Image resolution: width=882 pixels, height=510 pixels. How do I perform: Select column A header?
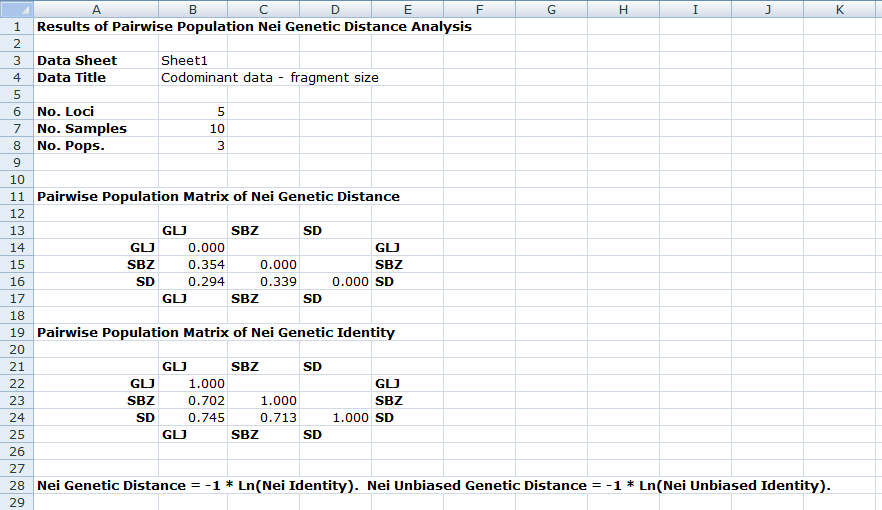click(96, 9)
